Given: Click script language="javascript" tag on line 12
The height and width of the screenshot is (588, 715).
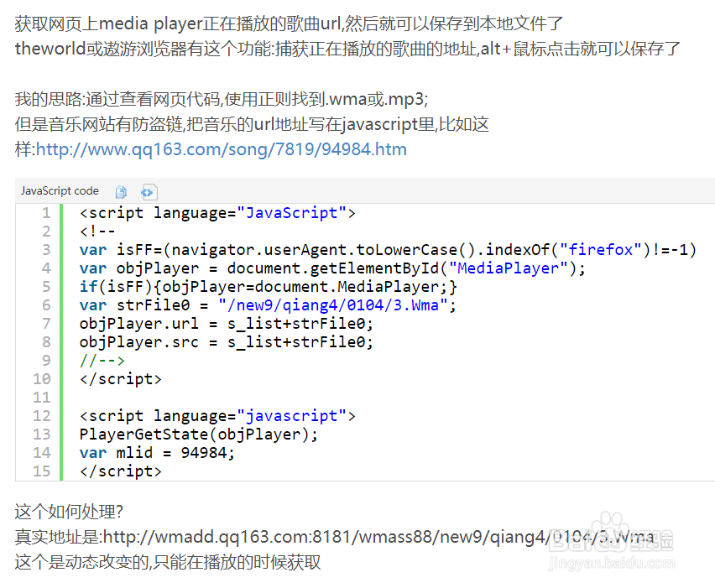Looking at the screenshot, I should (217, 416).
